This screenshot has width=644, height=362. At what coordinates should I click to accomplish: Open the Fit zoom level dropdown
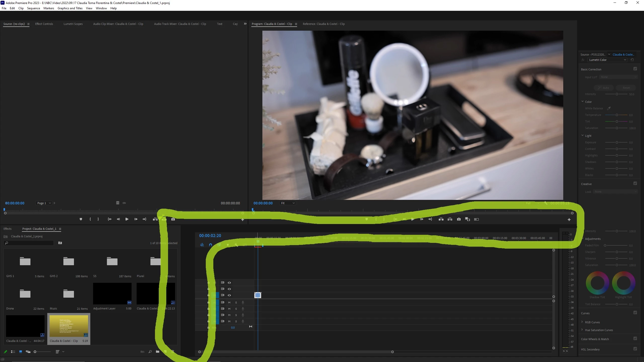[x=288, y=203]
